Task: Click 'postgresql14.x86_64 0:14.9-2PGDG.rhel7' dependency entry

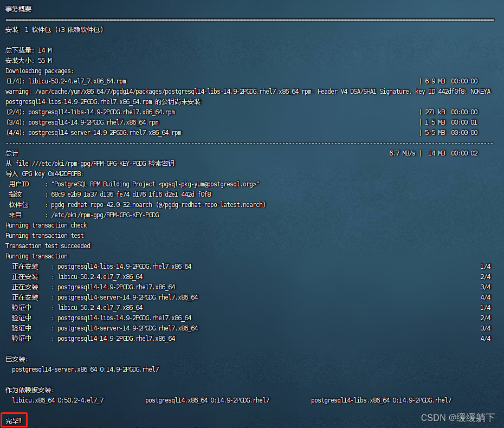Action: tap(208, 400)
